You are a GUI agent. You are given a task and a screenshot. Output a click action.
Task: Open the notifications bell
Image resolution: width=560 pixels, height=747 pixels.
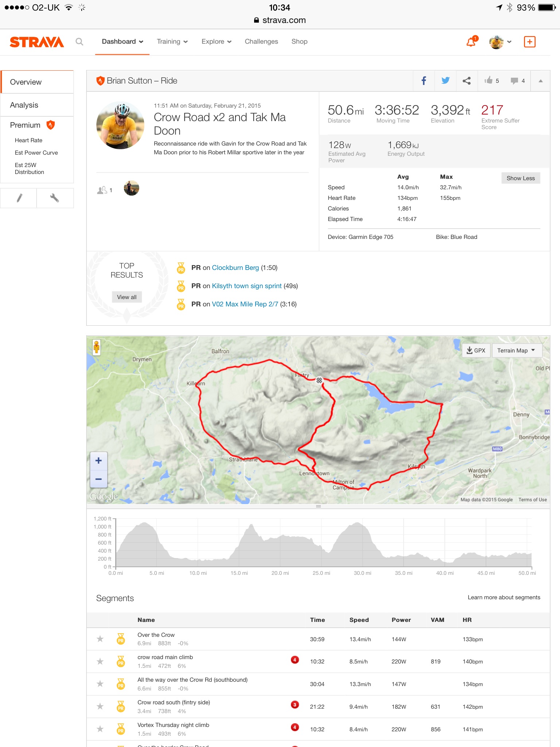pos(471,42)
